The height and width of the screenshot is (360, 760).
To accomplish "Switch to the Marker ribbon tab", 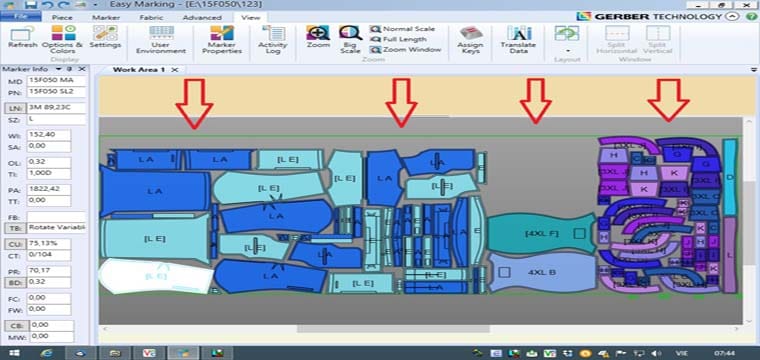I will click(106, 17).
